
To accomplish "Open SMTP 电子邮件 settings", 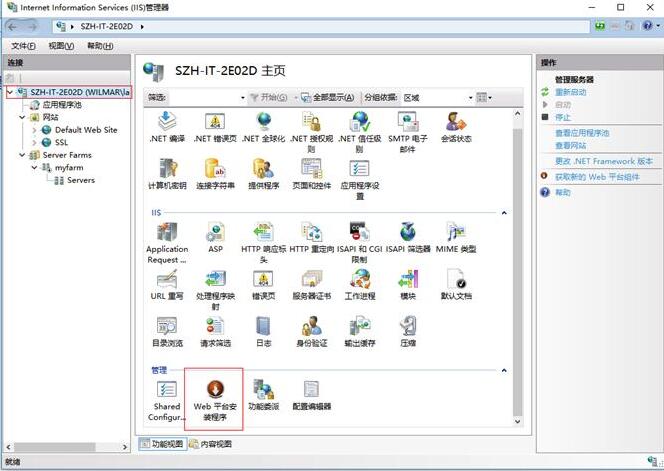I will tap(407, 131).
